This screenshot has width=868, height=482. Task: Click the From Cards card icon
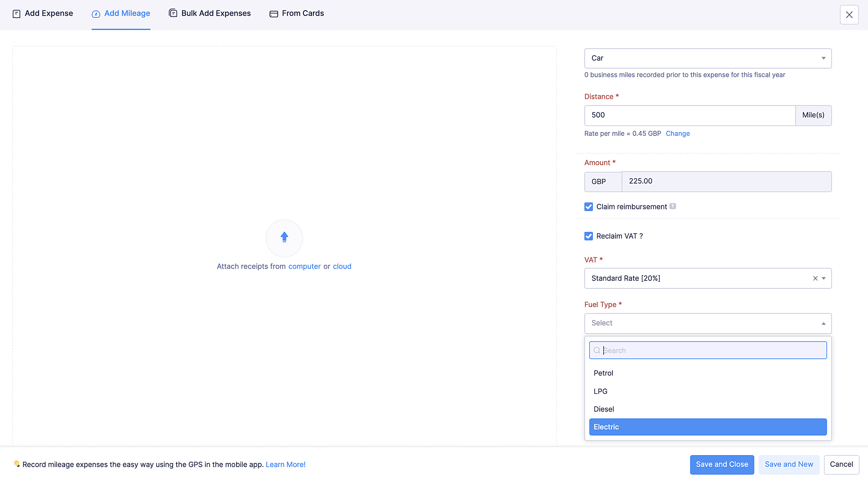[x=273, y=14]
